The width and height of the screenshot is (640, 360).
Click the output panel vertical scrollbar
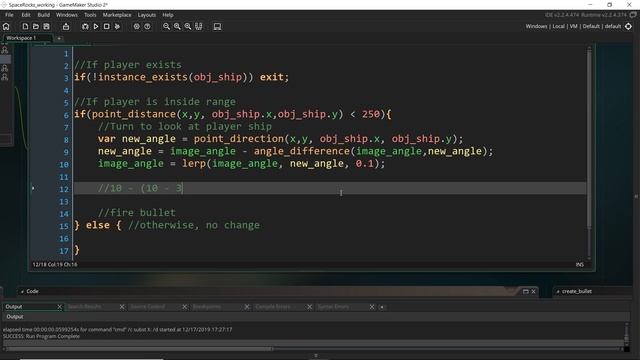[627, 334]
